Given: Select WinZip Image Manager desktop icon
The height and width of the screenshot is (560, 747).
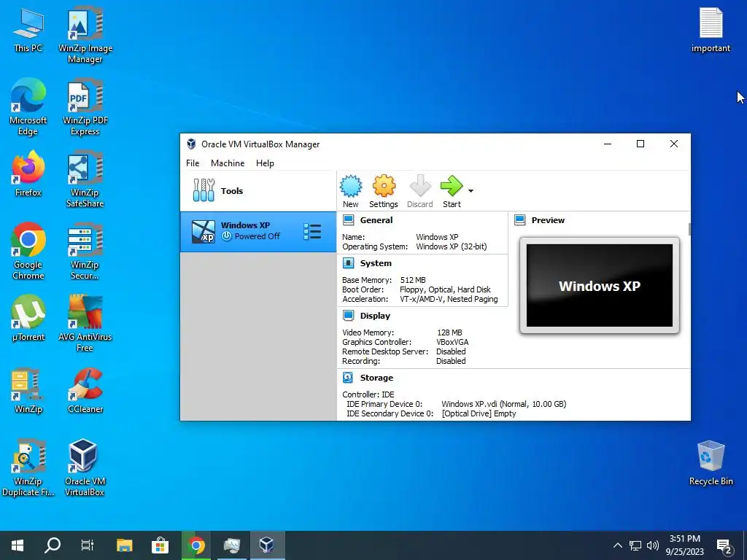Looking at the screenshot, I should [x=85, y=36].
